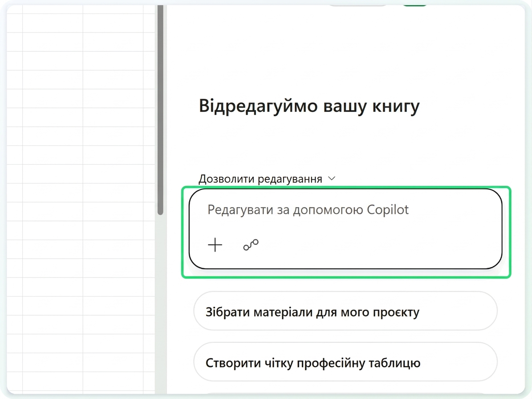Choose Зібрати матеріали для мого проєкту suggestion
This screenshot has width=532, height=399.
(x=345, y=311)
